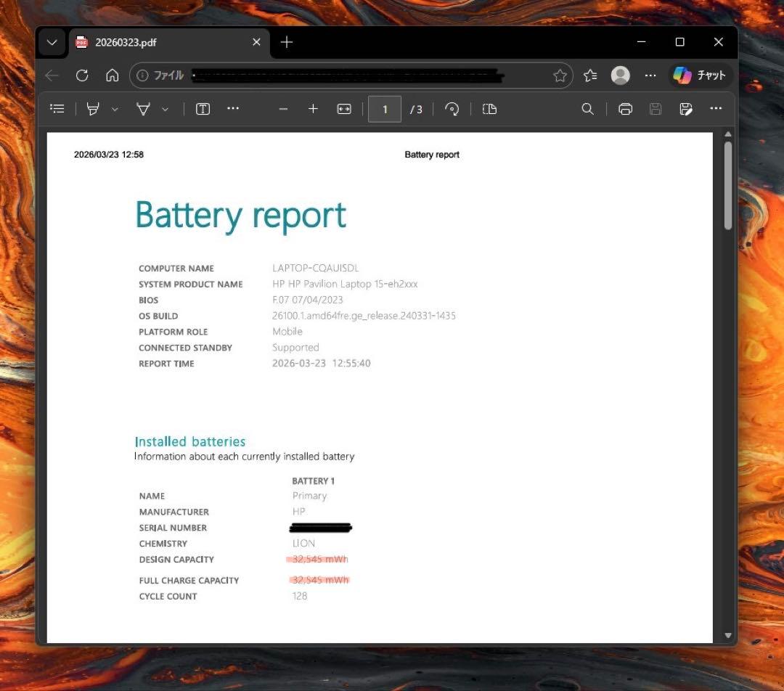Add text to the PDF
This screenshot has height=691, width=784.
click(x=203, y=109)
